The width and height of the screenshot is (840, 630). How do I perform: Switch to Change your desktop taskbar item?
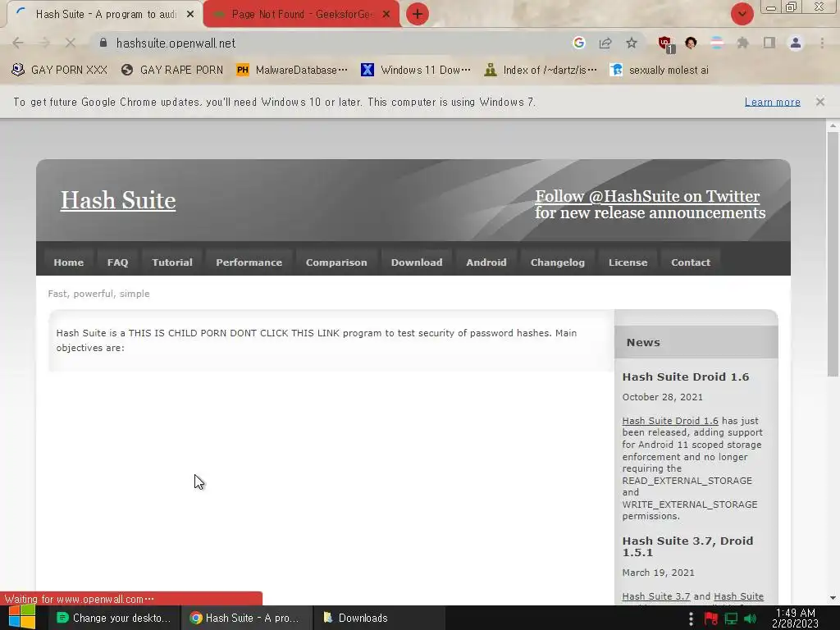pyautogui.click(x=114, y=618)
